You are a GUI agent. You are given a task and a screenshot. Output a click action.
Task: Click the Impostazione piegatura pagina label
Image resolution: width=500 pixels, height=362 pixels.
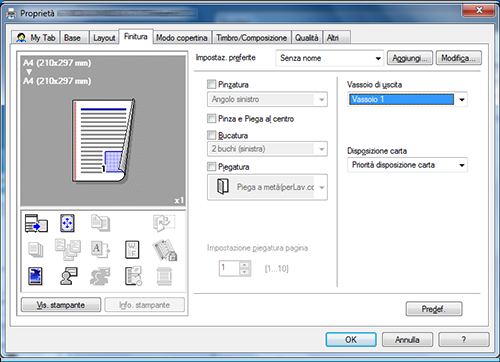tap(257, 248)
